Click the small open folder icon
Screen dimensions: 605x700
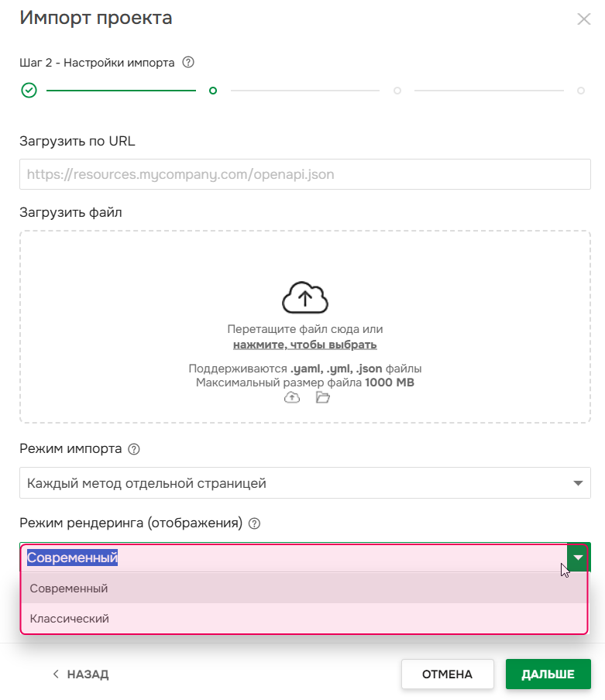[x=323, y=397]
